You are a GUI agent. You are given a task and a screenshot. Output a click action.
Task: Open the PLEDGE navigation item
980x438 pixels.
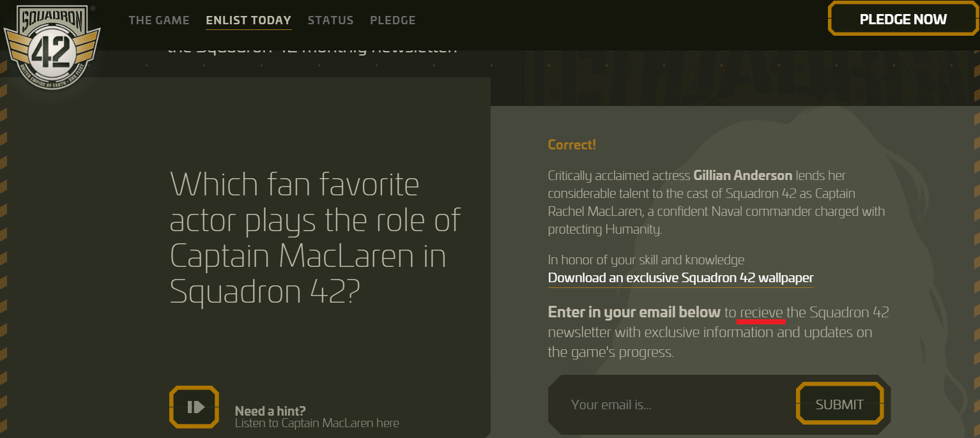click(393, 20)
